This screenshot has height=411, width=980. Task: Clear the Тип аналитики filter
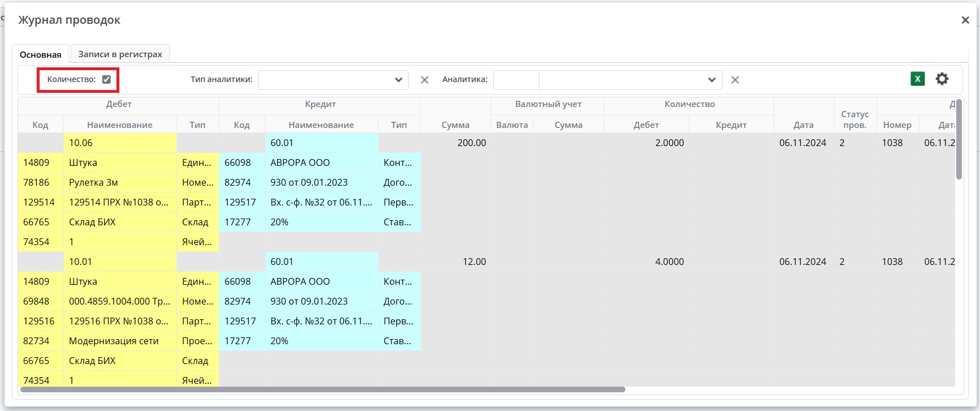424,80
